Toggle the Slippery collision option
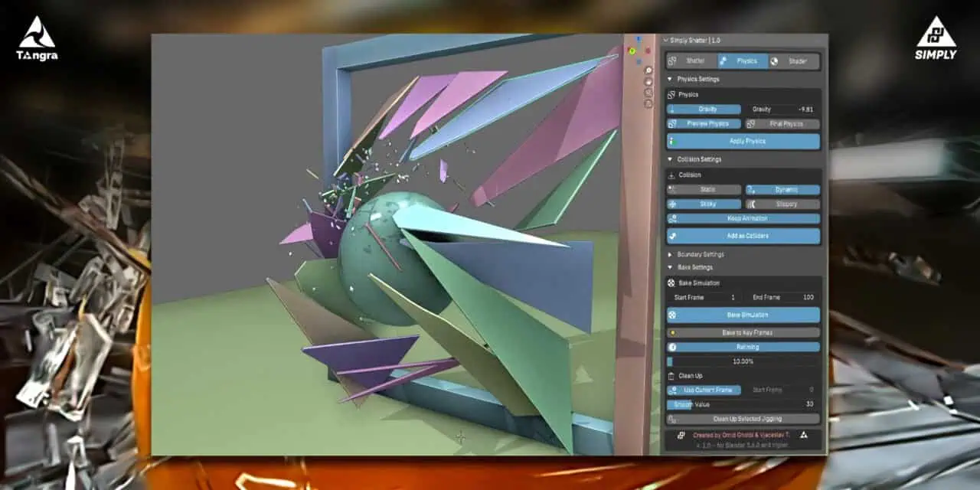 pos(782,204)
